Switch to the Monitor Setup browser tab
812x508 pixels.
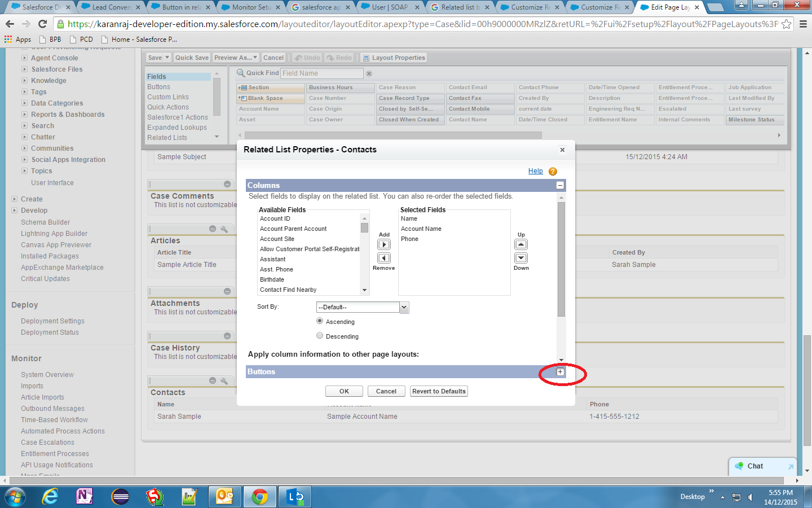251,7
